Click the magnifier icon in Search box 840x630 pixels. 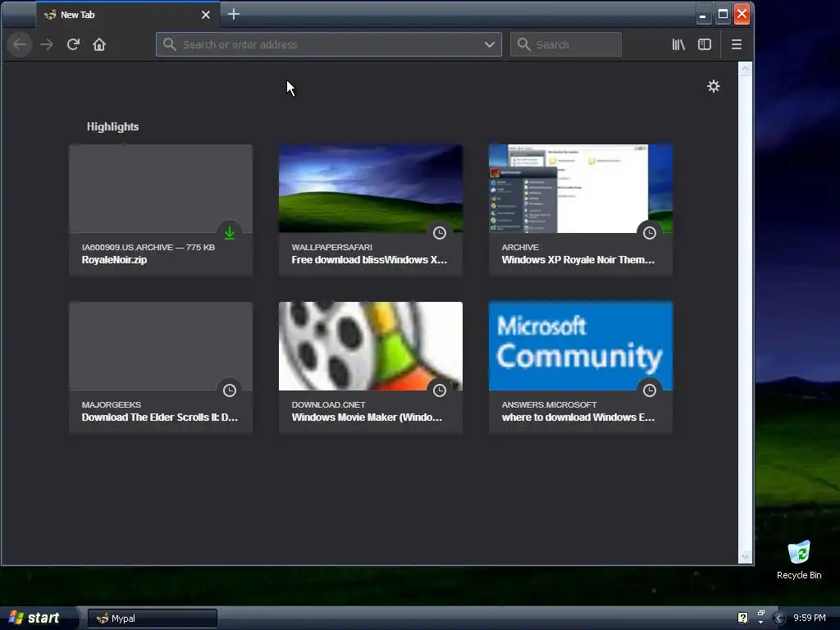524,44
